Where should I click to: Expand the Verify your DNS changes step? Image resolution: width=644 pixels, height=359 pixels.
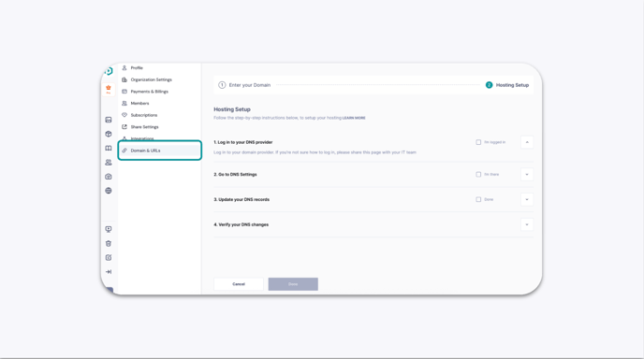(x=527, y=224)
